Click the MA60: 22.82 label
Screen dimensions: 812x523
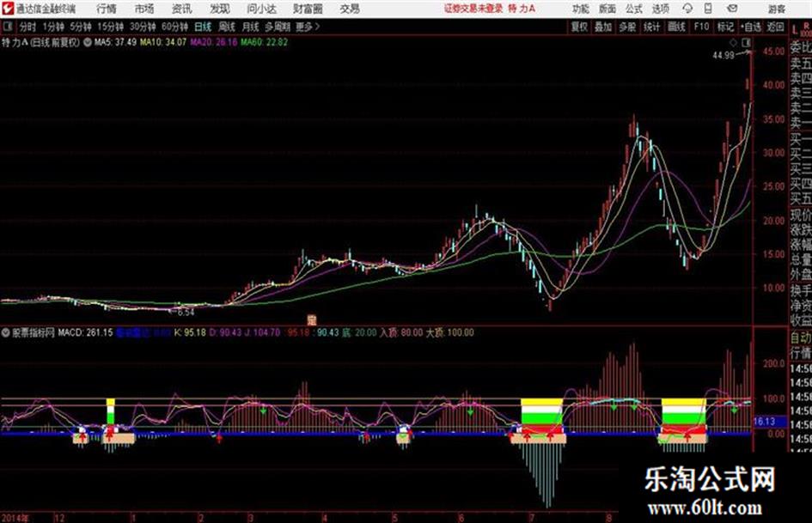pos(264,42)
